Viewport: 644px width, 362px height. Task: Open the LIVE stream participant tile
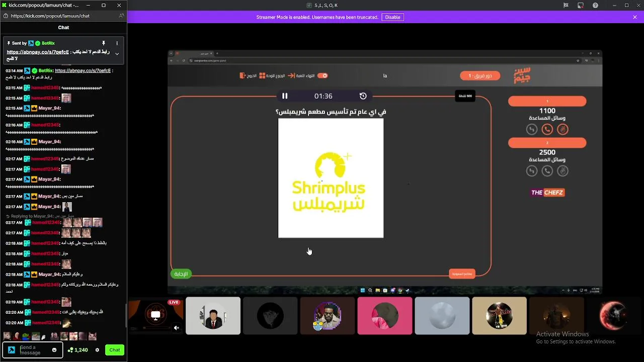pyautogui.click(x=155, y=315)
